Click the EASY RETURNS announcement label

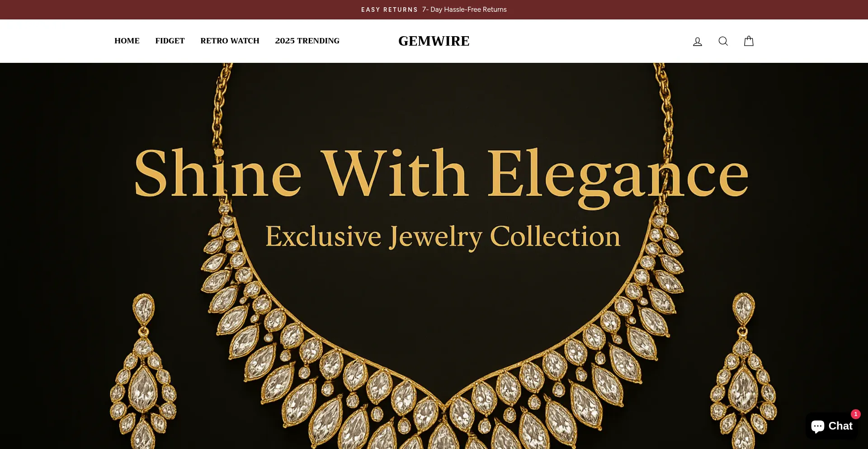[x=389, y=9]
